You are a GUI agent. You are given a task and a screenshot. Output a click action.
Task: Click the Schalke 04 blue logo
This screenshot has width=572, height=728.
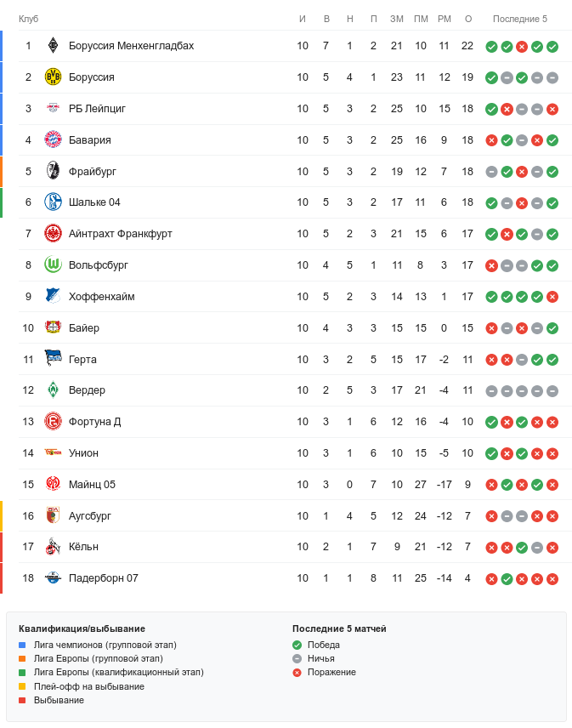(x=54, y=202)
